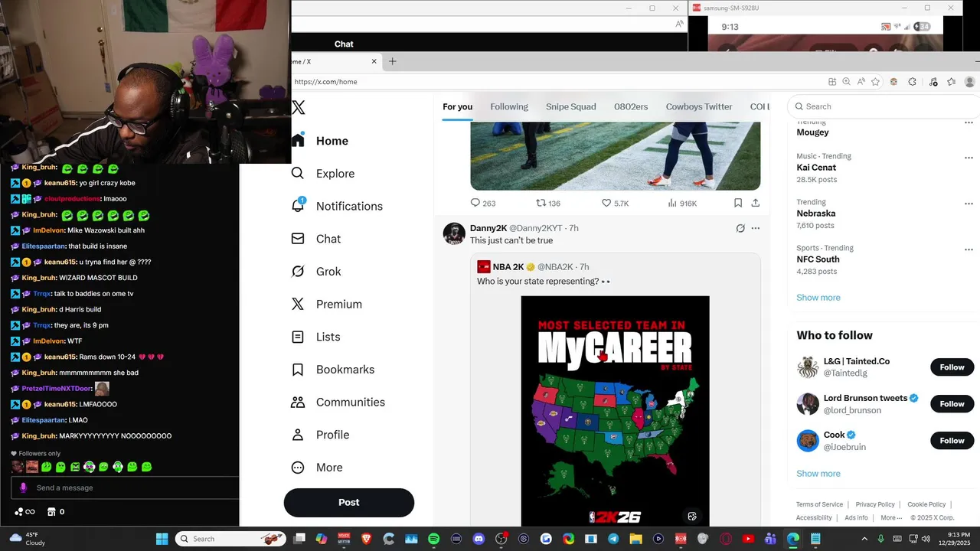The image size is (980, 551).
Task: Open Windows Start menu
Action: coord(162,539)
